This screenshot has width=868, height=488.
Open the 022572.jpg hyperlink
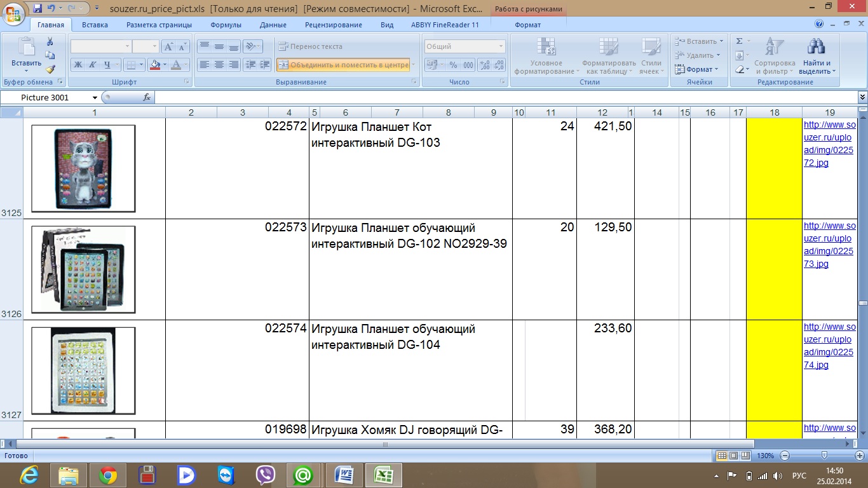click(830, 144)
